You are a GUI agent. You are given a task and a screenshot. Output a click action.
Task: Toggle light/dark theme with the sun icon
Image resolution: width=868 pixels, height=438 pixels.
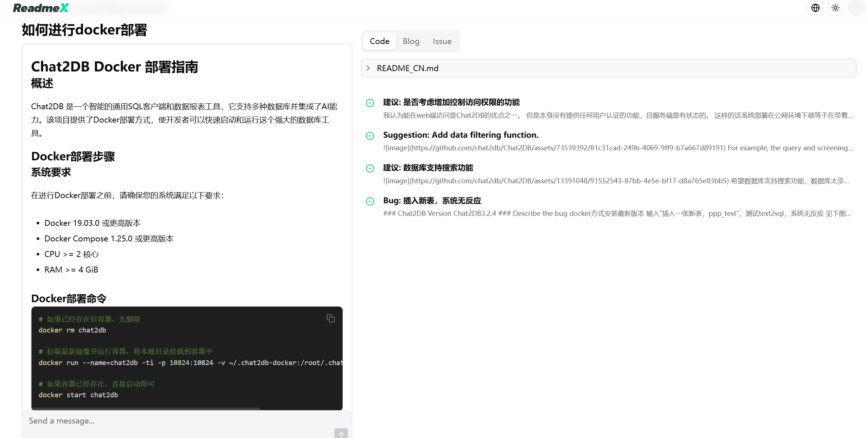[x=835, y=8]
